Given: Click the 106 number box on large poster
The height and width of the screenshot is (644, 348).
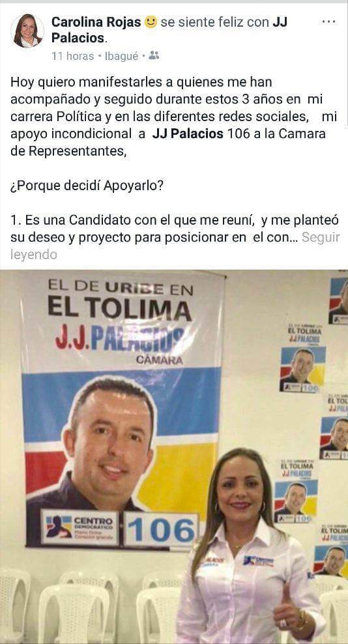Looking at the screenshot, I should (x=161, y=530).
